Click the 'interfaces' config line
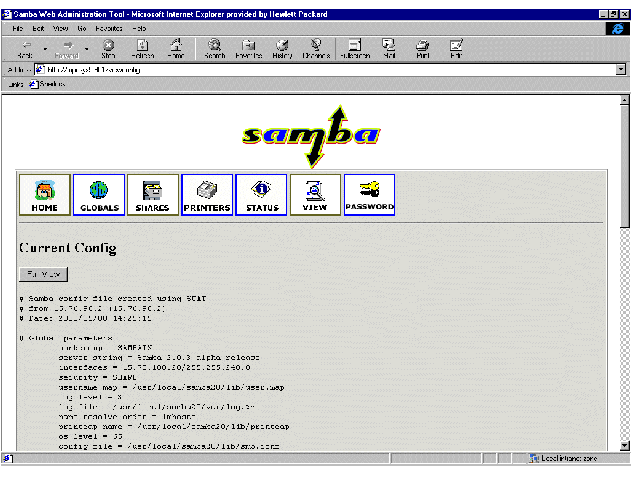This screenshot has height=486, width=638. [x=154, y=368]
